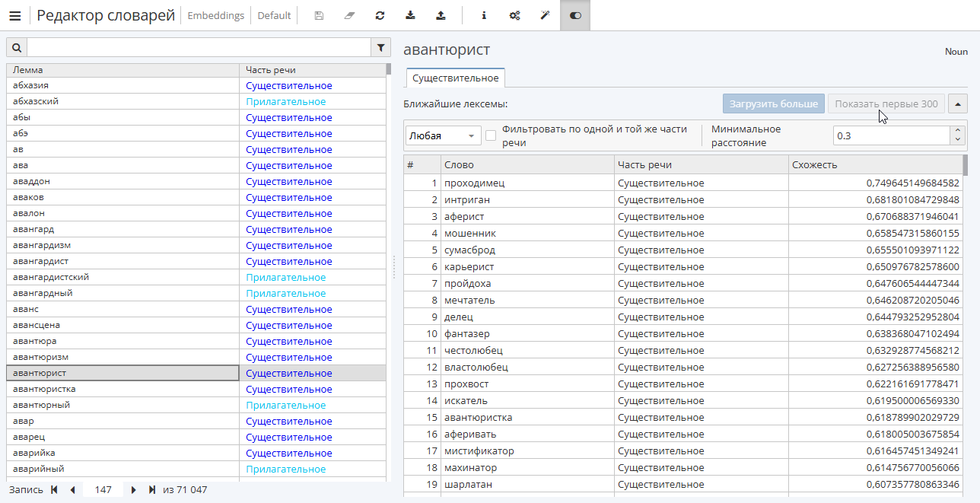Click the word 'мечтатель' in the results
This screenshot has height=503, width=980.
point(469,300)
